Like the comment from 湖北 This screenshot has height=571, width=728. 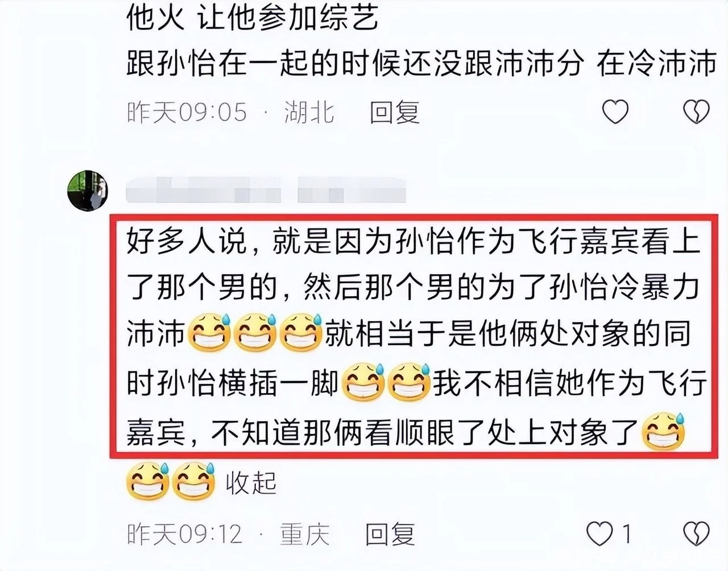[615, 111]
